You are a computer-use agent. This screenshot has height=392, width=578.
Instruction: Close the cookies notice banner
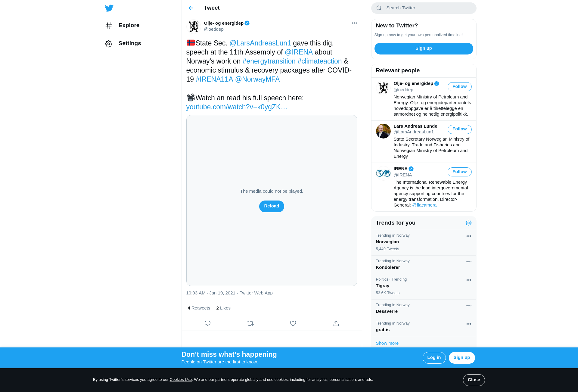click(x=474, y=380)
